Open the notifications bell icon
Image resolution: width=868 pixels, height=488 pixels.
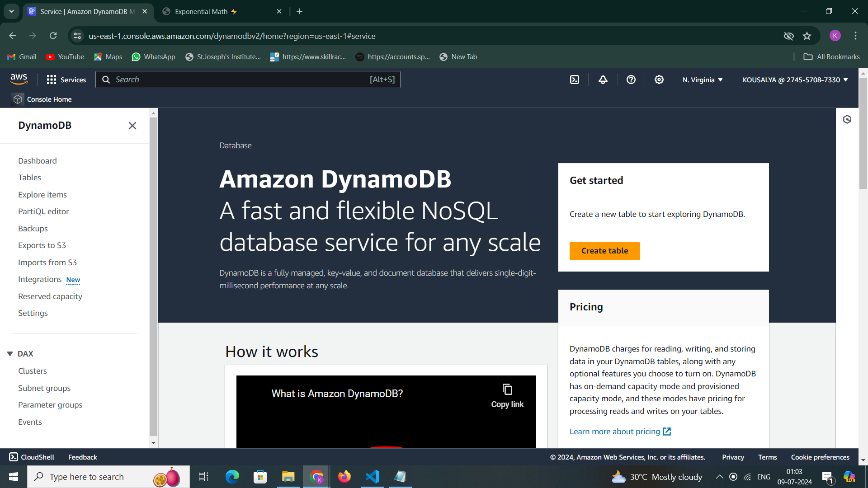[603, 80]
